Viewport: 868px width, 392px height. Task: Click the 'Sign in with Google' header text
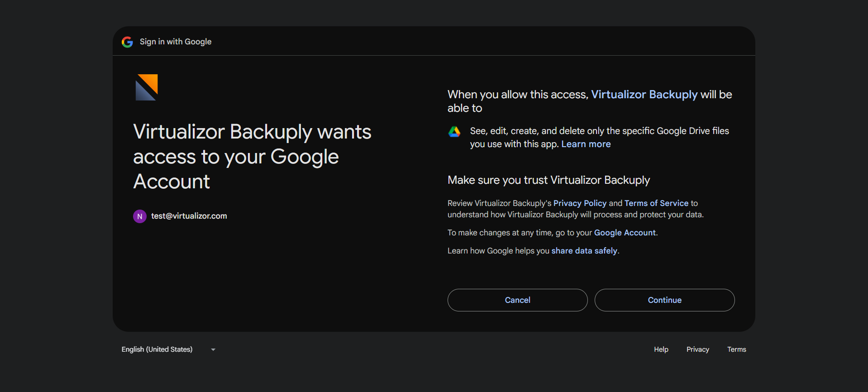pos(176,42)
